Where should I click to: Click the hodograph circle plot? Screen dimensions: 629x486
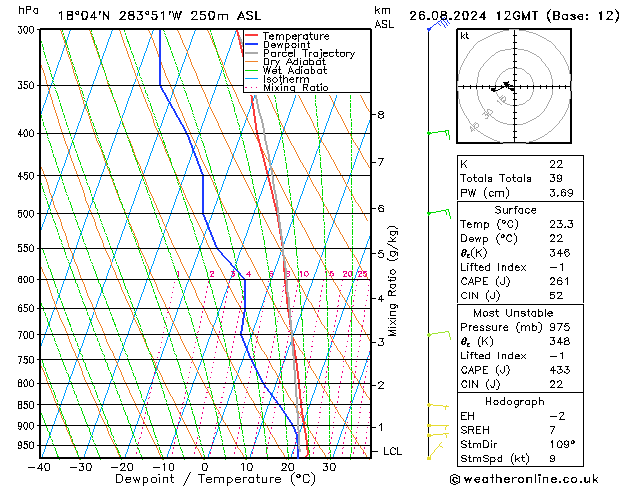pyautogui.click(x=510, y=87)
